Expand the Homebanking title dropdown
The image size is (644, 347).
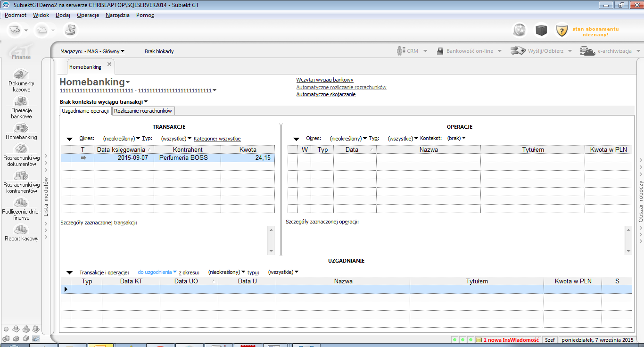click(x=128, y=83)
